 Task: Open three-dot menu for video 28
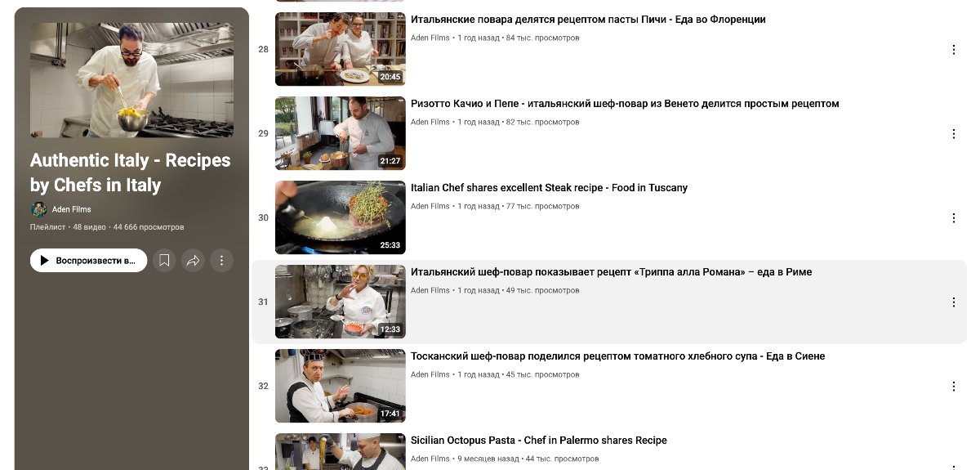[x=954, y=50]
